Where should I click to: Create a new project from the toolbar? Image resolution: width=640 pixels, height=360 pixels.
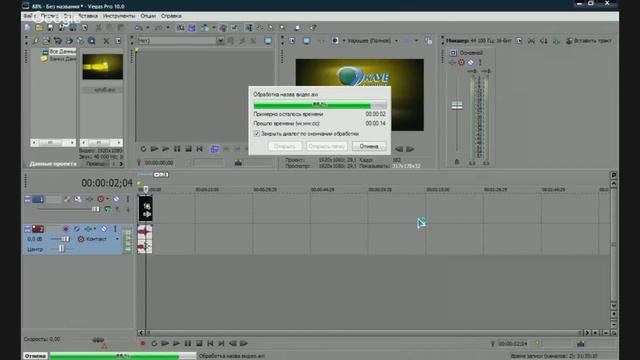click(x=27, y=28)
